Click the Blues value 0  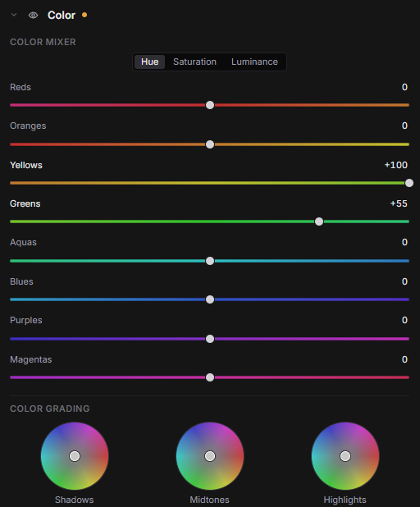point(404,281)
